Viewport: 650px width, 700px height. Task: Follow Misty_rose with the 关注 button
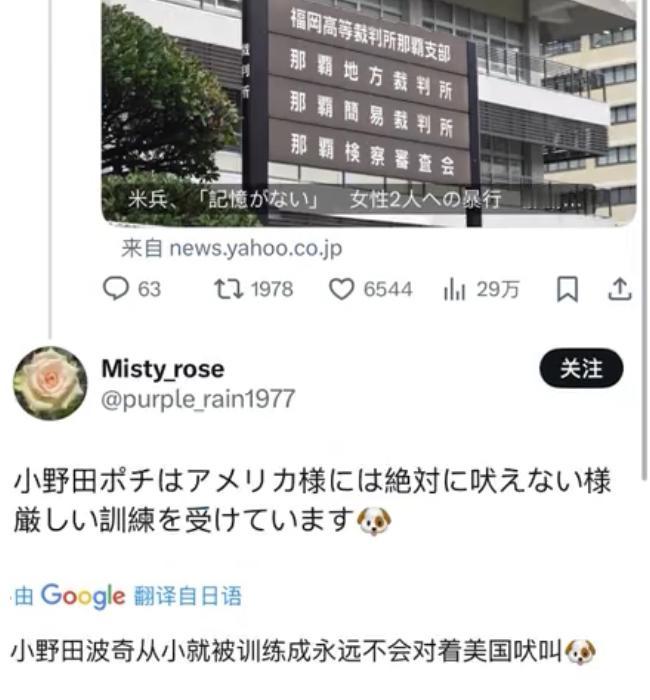click(x=581, y=369)
